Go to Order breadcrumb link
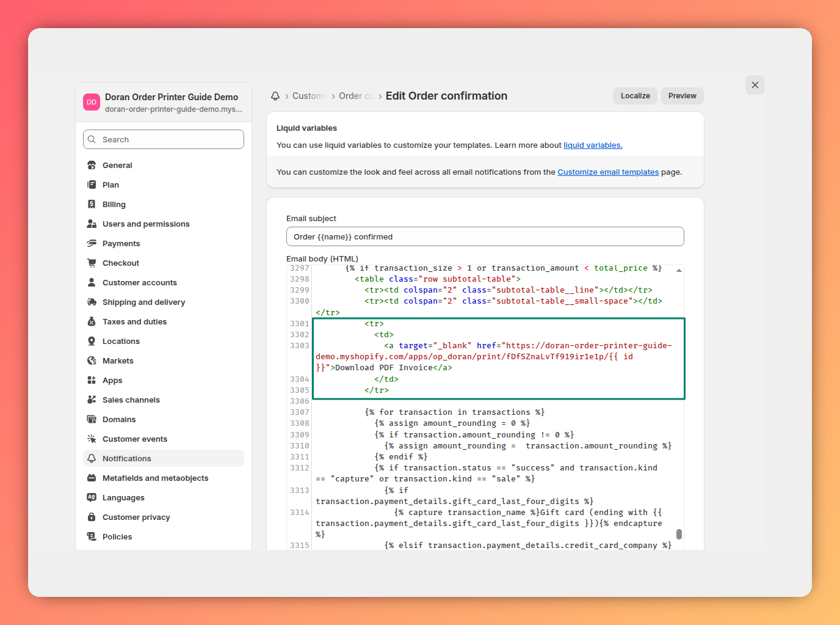This screenshot has height=625, width=840. pyautogui.click(x=356, y=96)
